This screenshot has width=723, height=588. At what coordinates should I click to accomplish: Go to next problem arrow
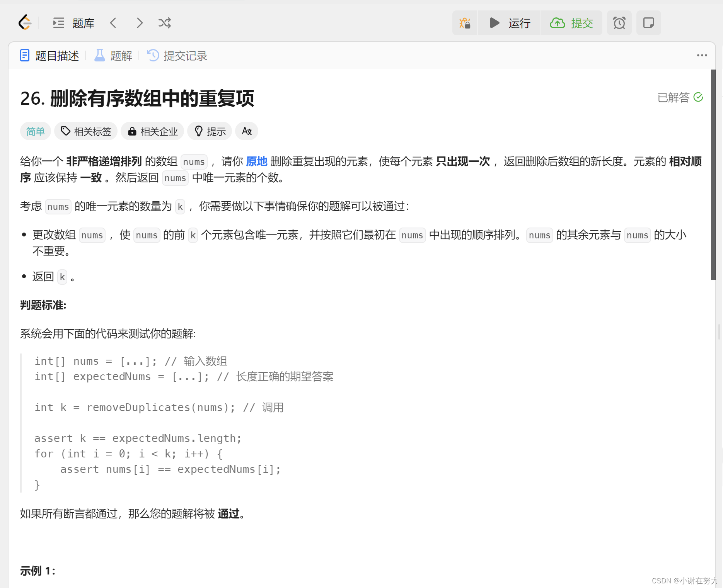(140, 23)
